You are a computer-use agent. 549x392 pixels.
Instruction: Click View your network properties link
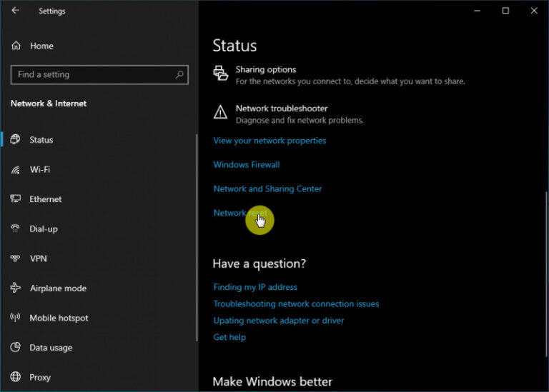coord(269,141)
